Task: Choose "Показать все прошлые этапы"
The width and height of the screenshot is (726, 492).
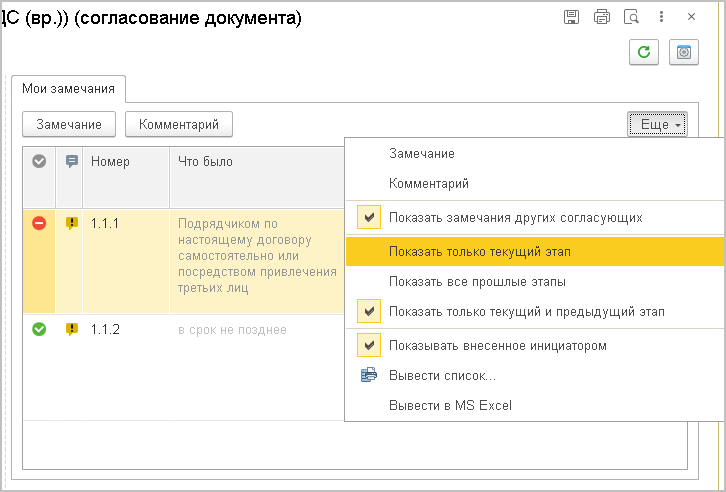Action: coord(478,281)
